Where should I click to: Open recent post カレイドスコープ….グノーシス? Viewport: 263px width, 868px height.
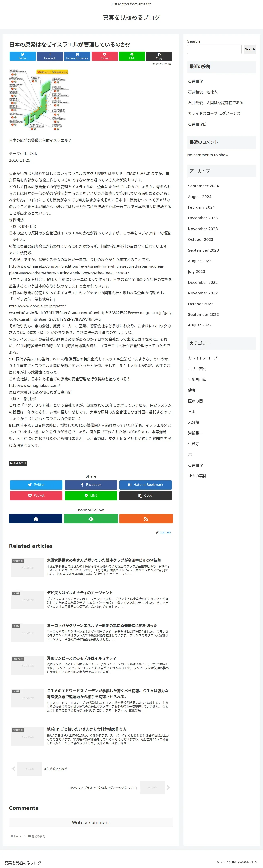(214, 114)
